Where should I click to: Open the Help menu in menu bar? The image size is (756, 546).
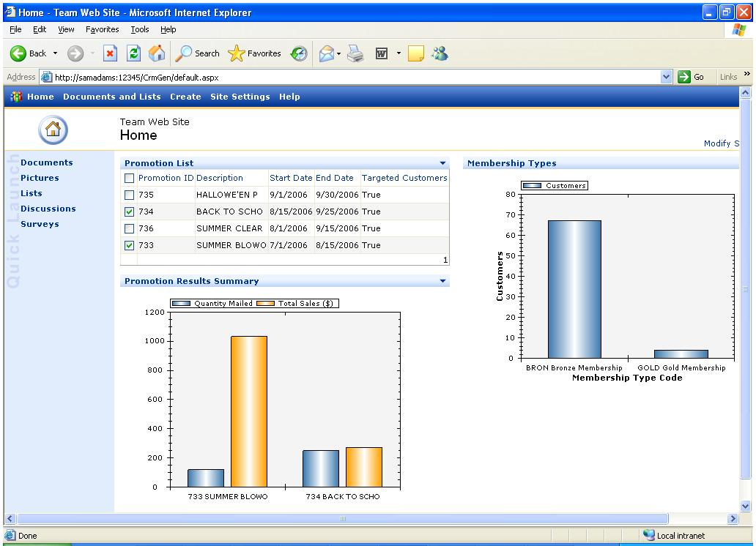(168, 29)
